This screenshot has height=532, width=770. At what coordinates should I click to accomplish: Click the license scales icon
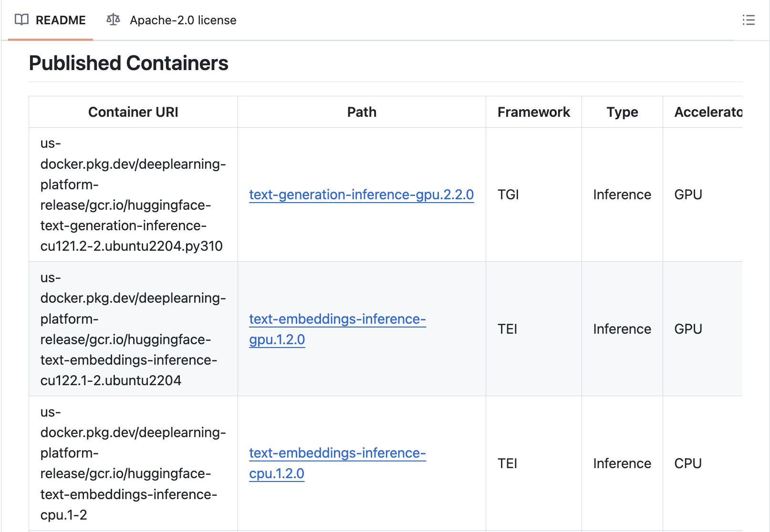pos(113,20)
